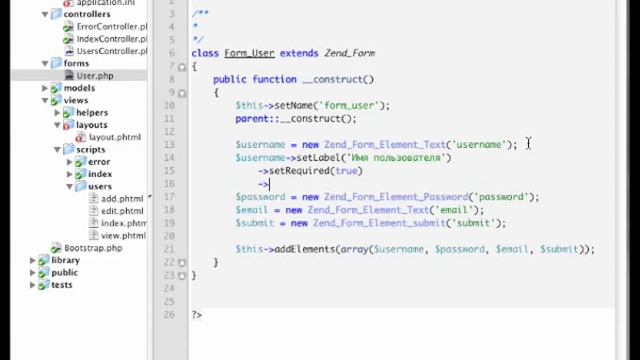Click Zend_Form_Element_Password in line 17
This screenshot has width=640, height=360.
pos(396,197)
